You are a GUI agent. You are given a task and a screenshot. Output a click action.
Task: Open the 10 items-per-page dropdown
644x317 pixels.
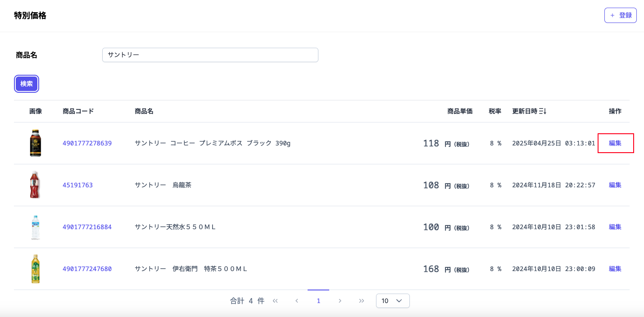coord(393,301)
